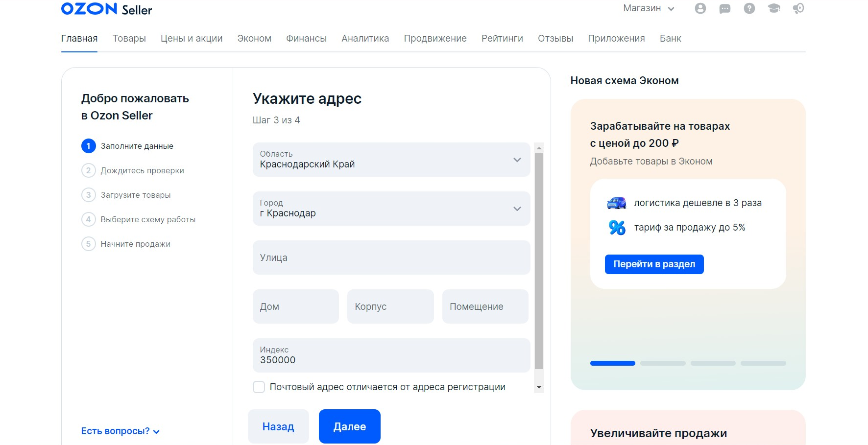
Task: Expand the Магазин store dropdown
Action: click(649, 8)
